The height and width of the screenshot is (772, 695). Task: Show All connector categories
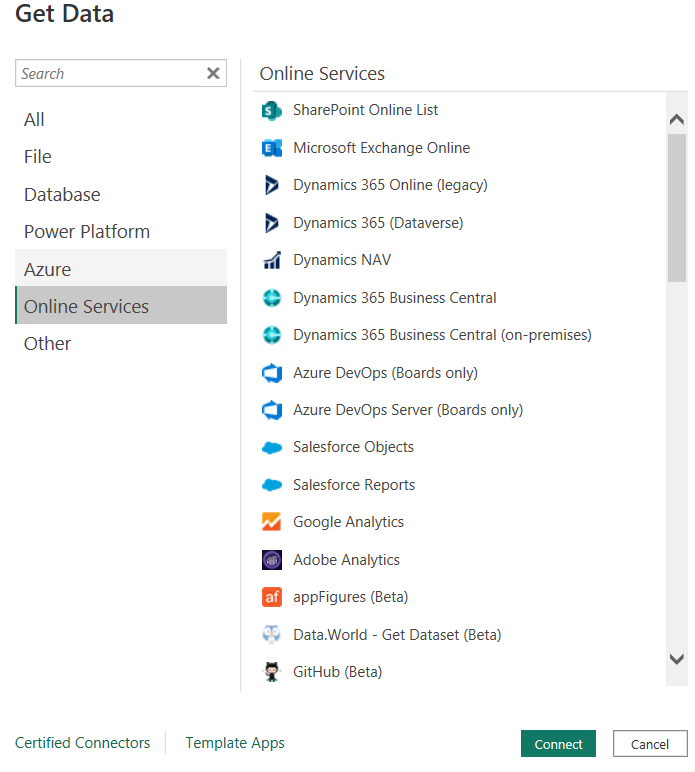coord(34,119)
